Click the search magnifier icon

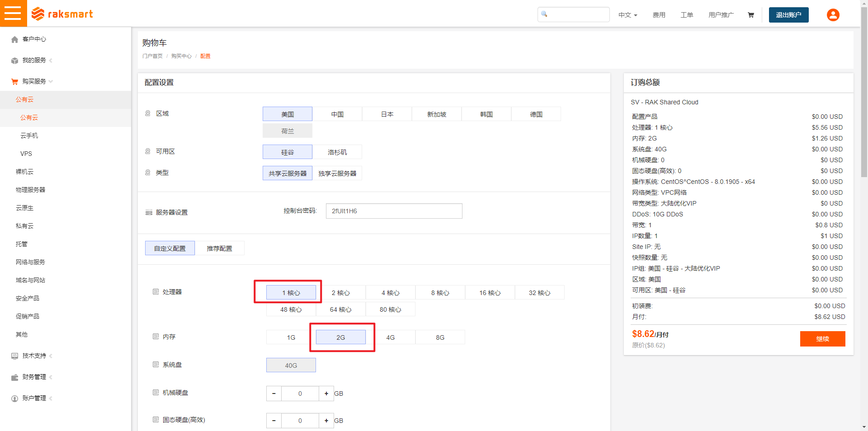(x=544, y=14)
